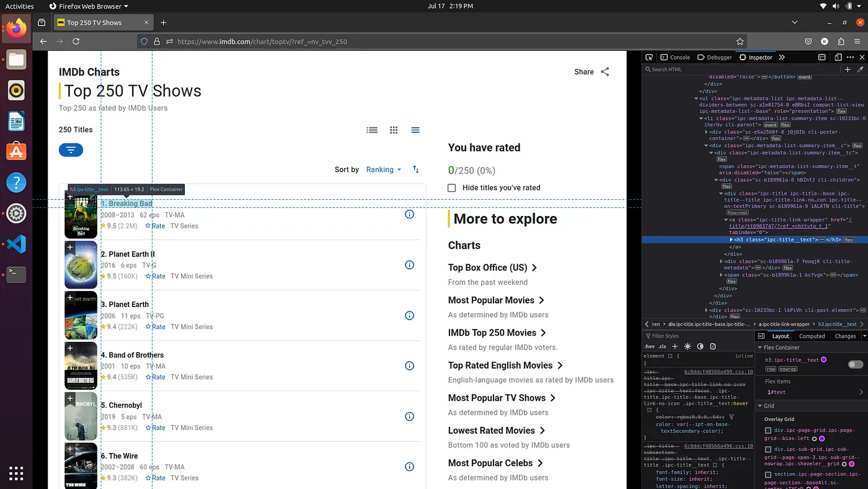Toggle the .cls class panel

point(662,346)
